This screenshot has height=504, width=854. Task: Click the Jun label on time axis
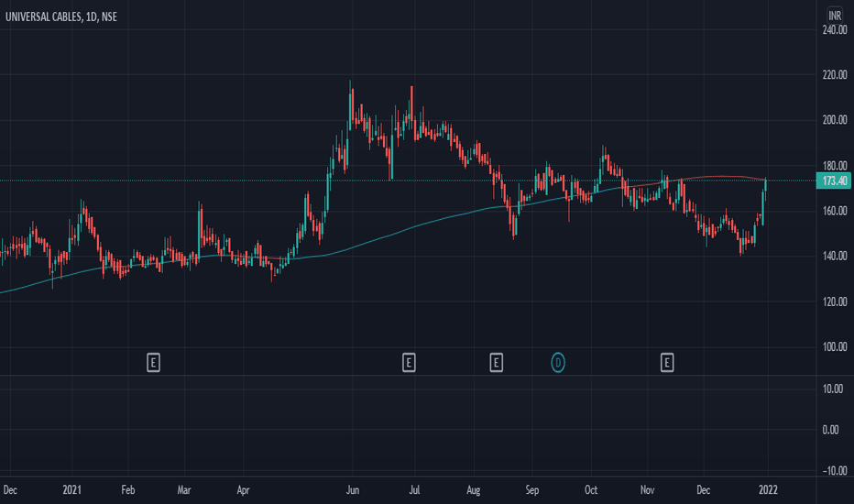point(353,490)
